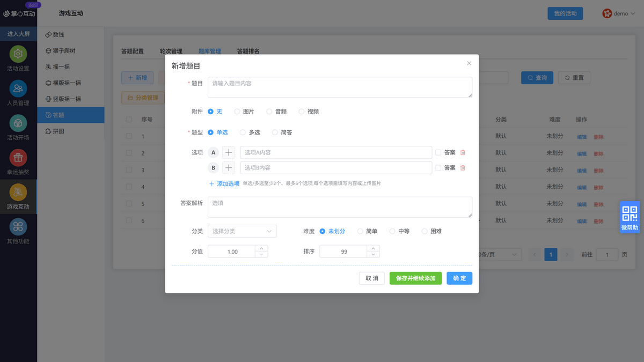Select 图片 attachment radio button
Screen dimensions: 644x362
tap(237, 112)
